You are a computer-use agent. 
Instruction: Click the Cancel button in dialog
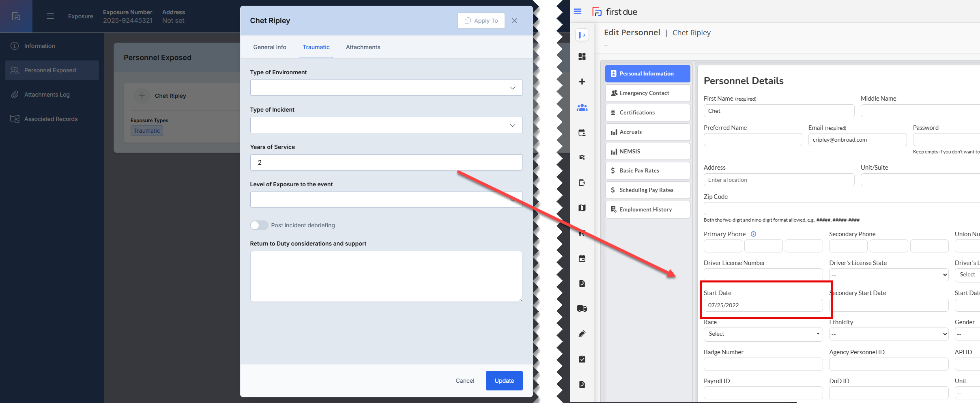click(x=465, y=381)
